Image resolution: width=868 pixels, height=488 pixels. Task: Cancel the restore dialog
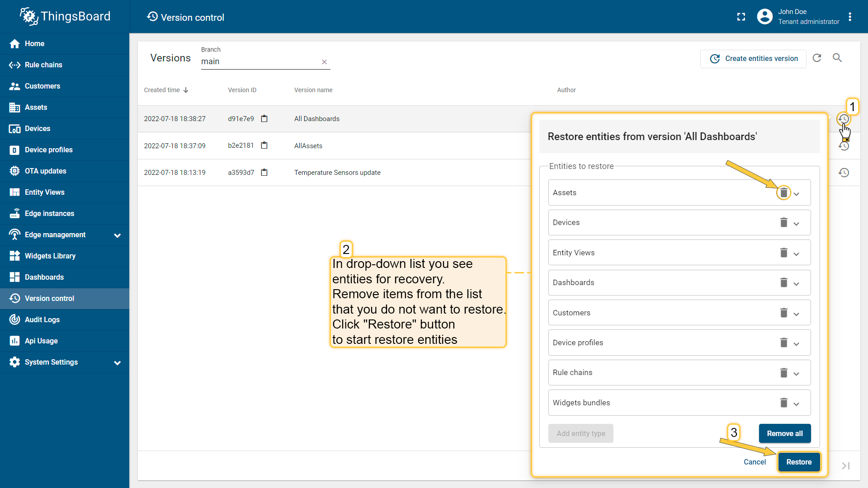pyautogui.click(x=755, y=462)
